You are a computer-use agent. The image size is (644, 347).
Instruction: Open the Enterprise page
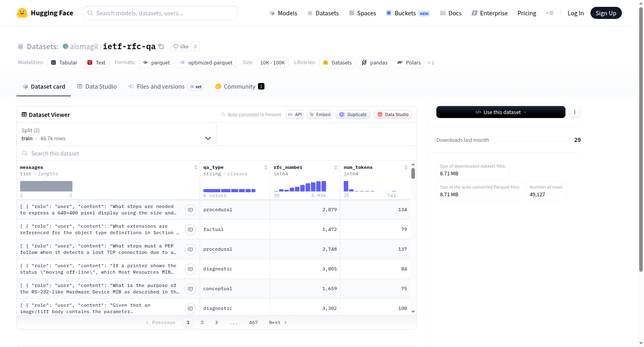489,13
